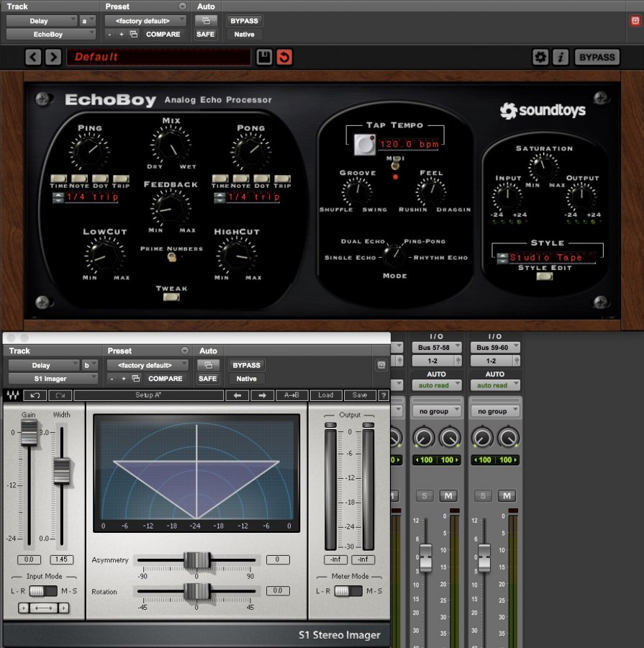
Task: Click the S1 Imager Load button
Action: (x=326, y=395)
